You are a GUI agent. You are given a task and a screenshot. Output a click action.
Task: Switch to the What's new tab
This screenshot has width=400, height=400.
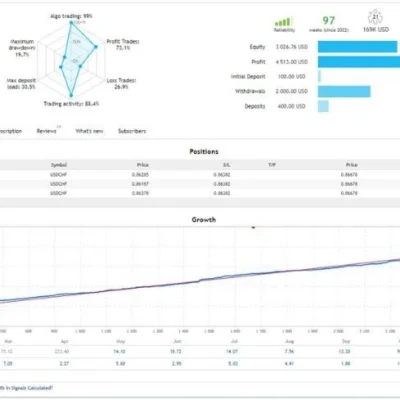(89, 131)
